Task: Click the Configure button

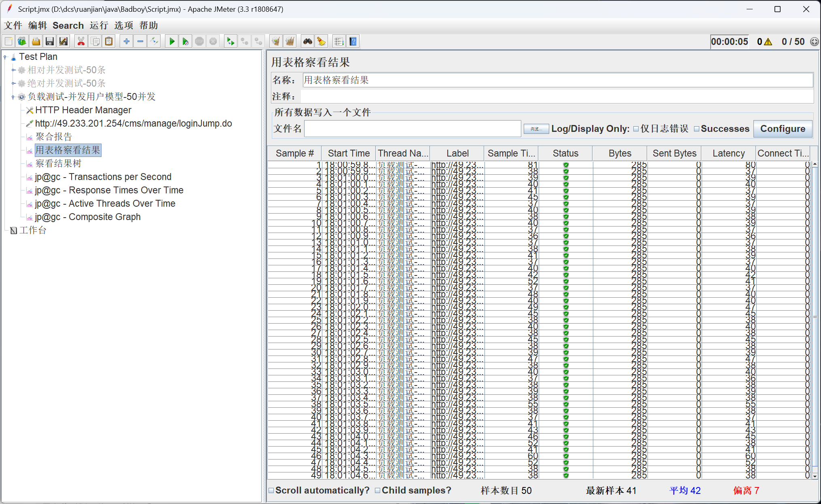Action: (783, 129)
